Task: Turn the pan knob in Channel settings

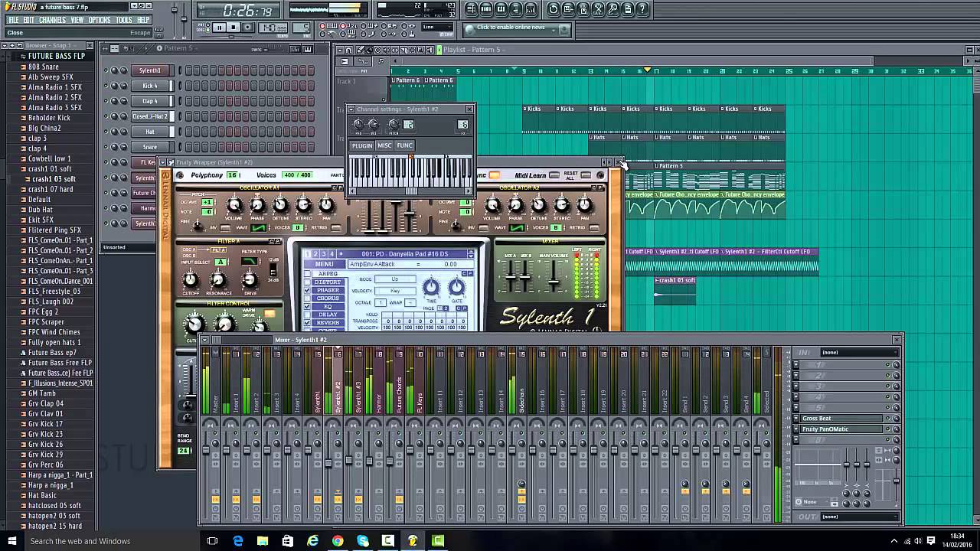Action: tap(358, 124)
